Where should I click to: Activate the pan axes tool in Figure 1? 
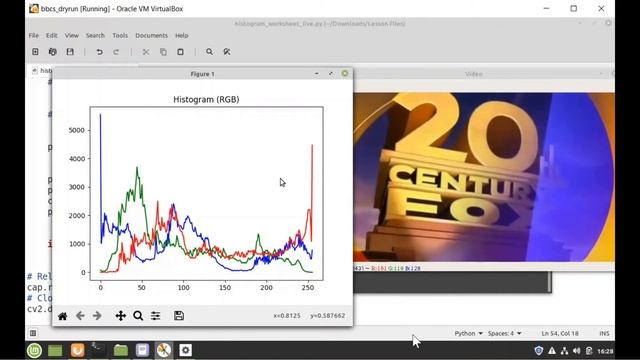click(x=120, y=316)
